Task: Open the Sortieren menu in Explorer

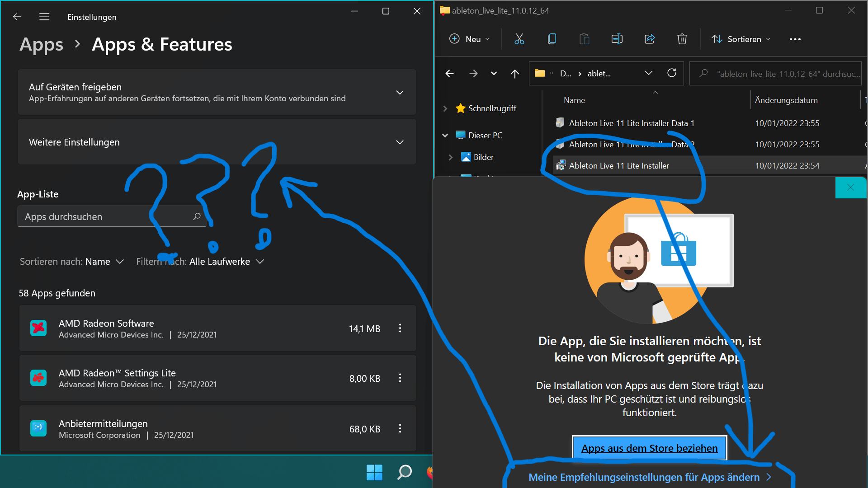Action: [741, 39]
